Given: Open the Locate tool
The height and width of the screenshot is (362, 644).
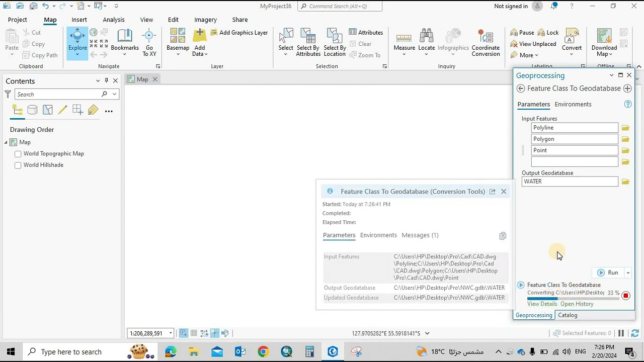Looking at the screenshot, I should (427, 43).
